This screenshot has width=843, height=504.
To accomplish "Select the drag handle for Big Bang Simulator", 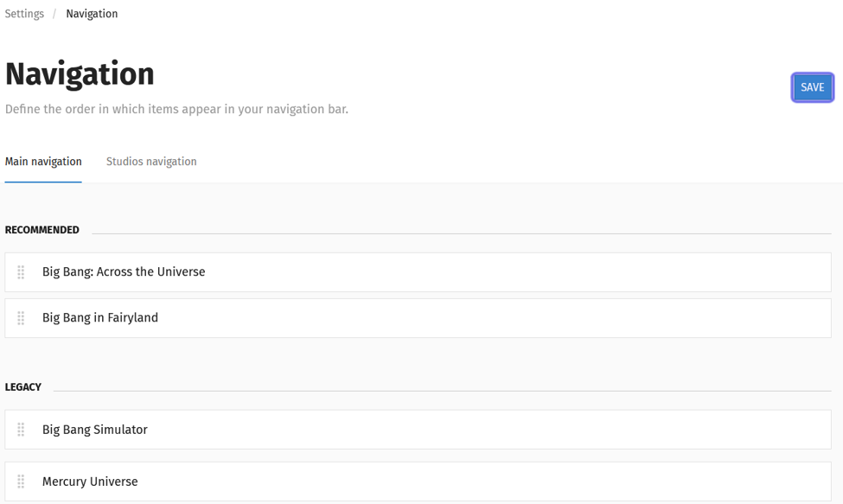I will (x=21, y=430).
